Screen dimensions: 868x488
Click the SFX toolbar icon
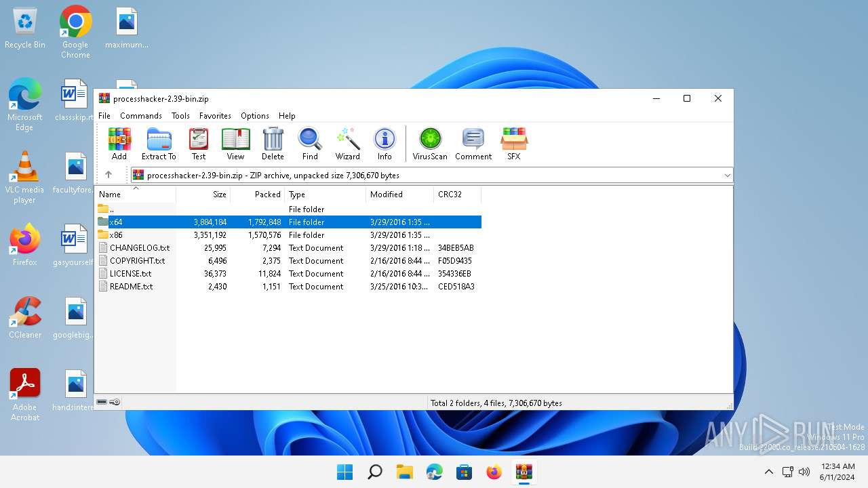pyautogui.click(x=514, y=144)
